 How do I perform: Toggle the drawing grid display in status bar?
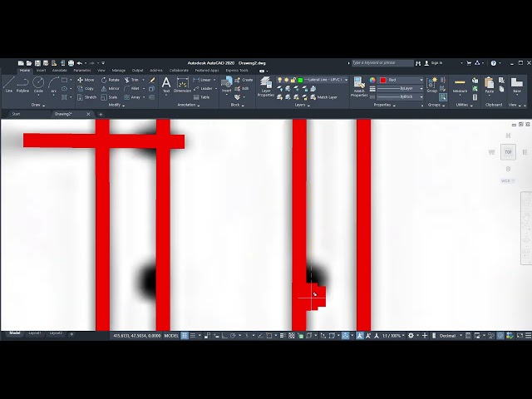point(185,336)
